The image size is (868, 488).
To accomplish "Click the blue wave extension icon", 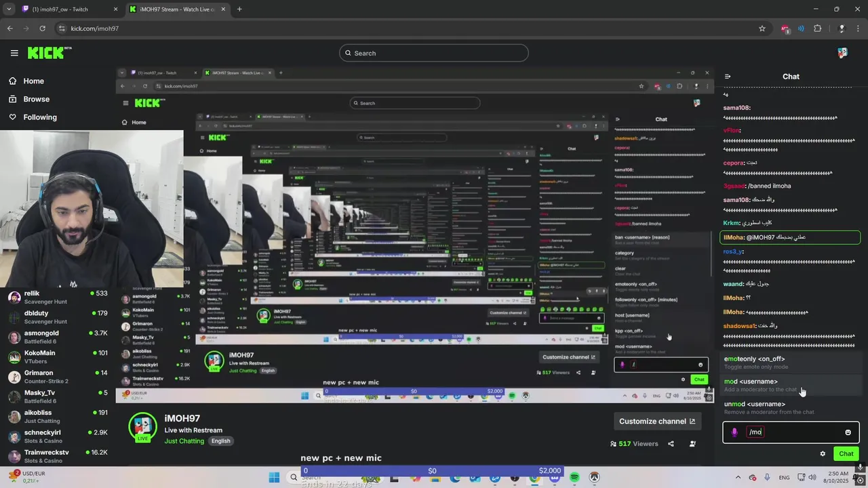I will click(x=801, y=28).
